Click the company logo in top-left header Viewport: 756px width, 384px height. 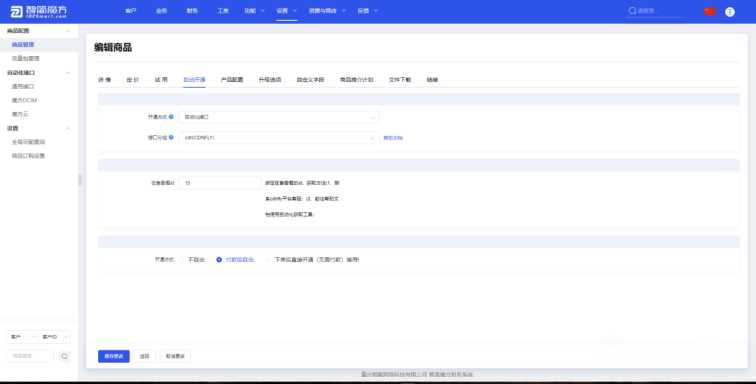pyautogui.click(x=39, y=12)
